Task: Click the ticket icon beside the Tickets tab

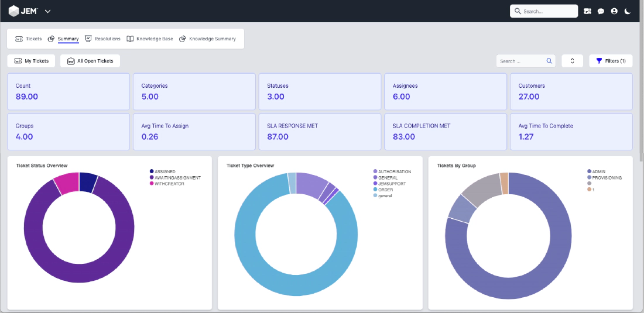Action: (19, 39)
